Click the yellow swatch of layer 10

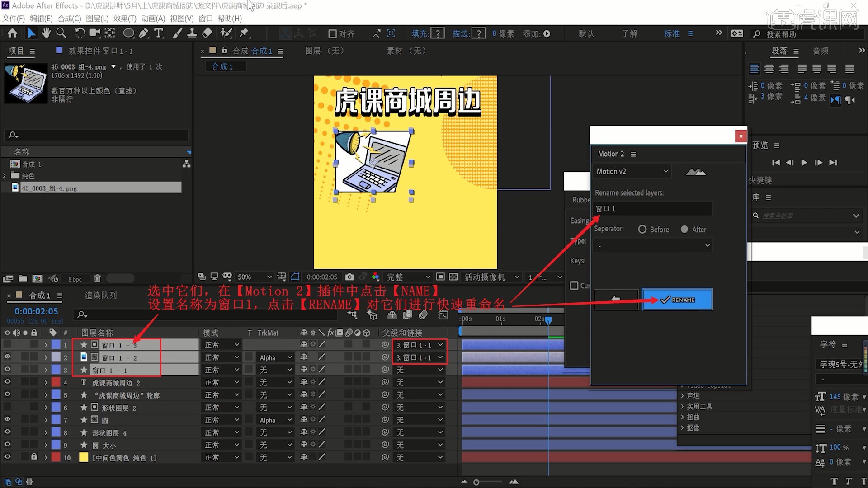(x=84, y=457)
